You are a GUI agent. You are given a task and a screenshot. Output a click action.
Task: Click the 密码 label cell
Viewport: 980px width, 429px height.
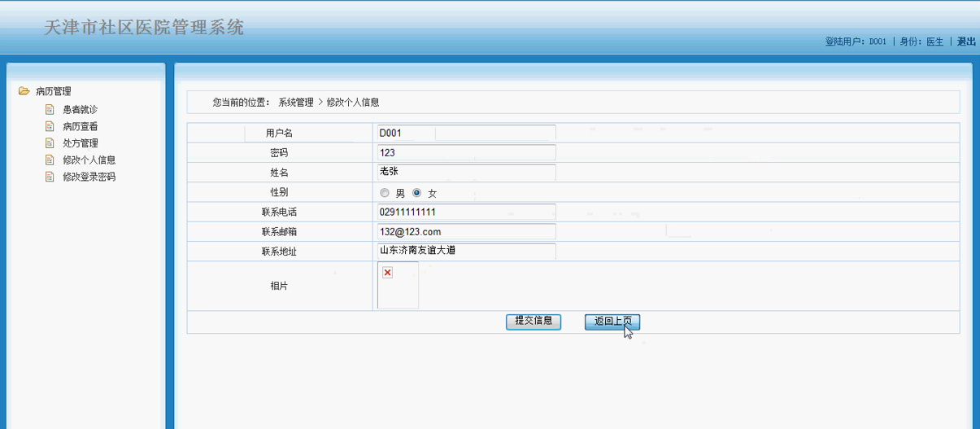point(280,153)
